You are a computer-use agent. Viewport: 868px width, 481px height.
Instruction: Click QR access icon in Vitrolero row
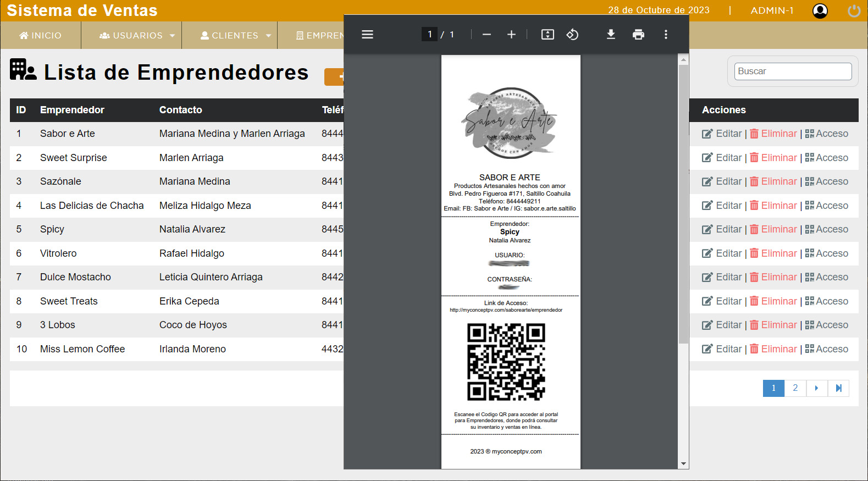pos(809,253)
